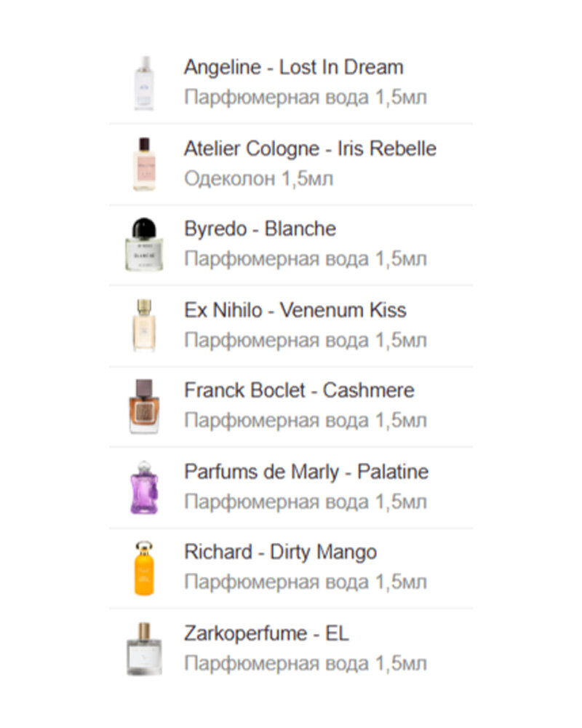Select Парфюмерная вода 1,5мл under Dirty Mango
582x728 pixels.
(x=306, y=582)
